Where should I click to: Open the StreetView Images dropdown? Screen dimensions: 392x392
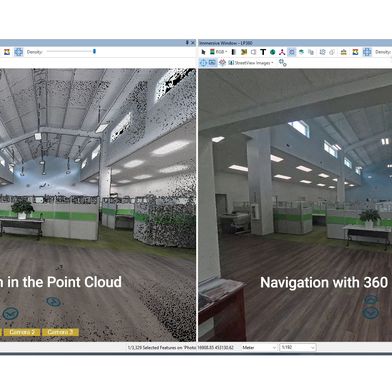(x=251, y=63)
